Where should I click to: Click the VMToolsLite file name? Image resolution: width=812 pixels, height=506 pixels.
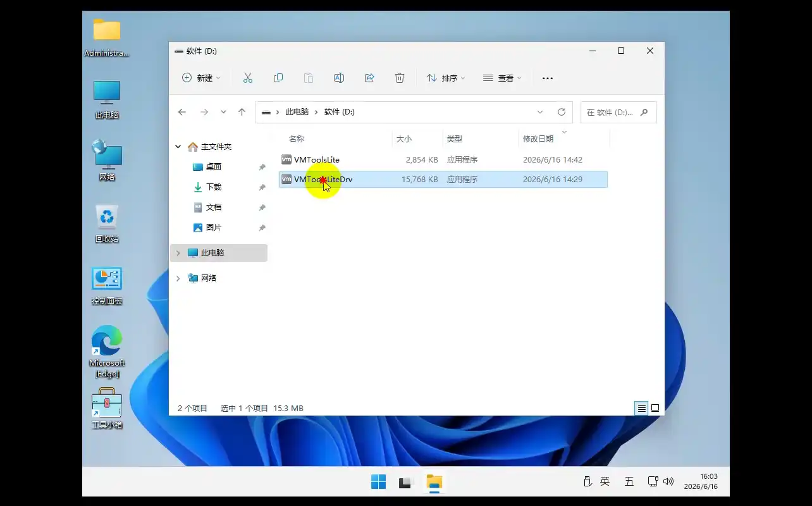click(317, 160)
